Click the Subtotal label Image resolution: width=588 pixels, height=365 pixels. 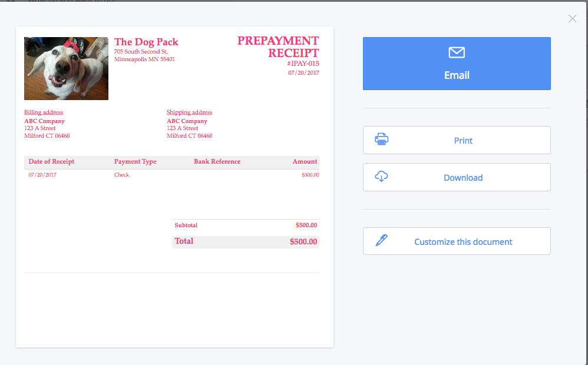click(186, 225)
